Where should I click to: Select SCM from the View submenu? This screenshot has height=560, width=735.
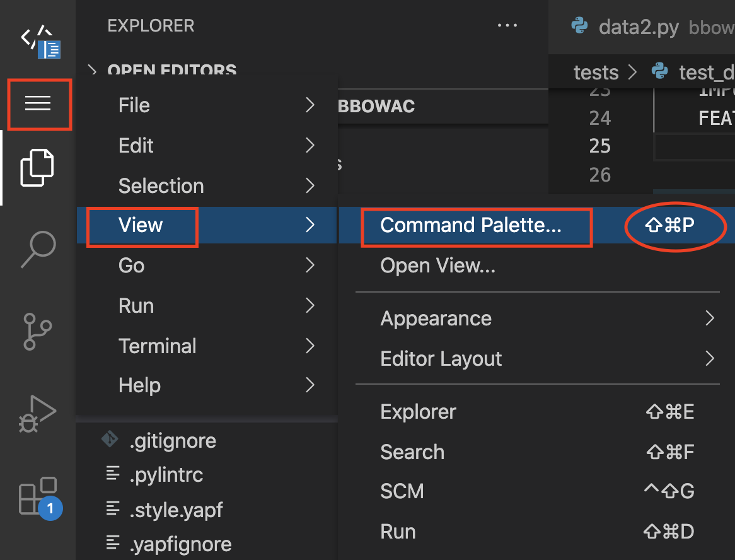402,491
